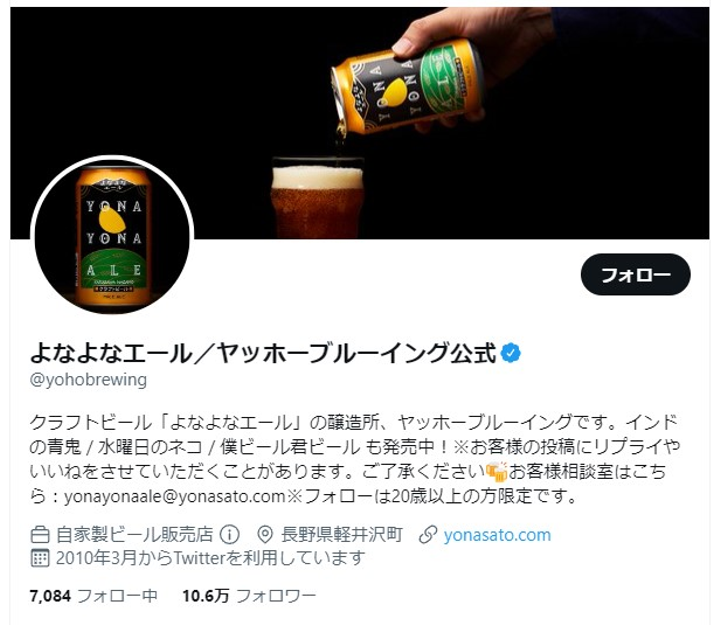
Task: Click the location pin icon
Action: [265, 535]
